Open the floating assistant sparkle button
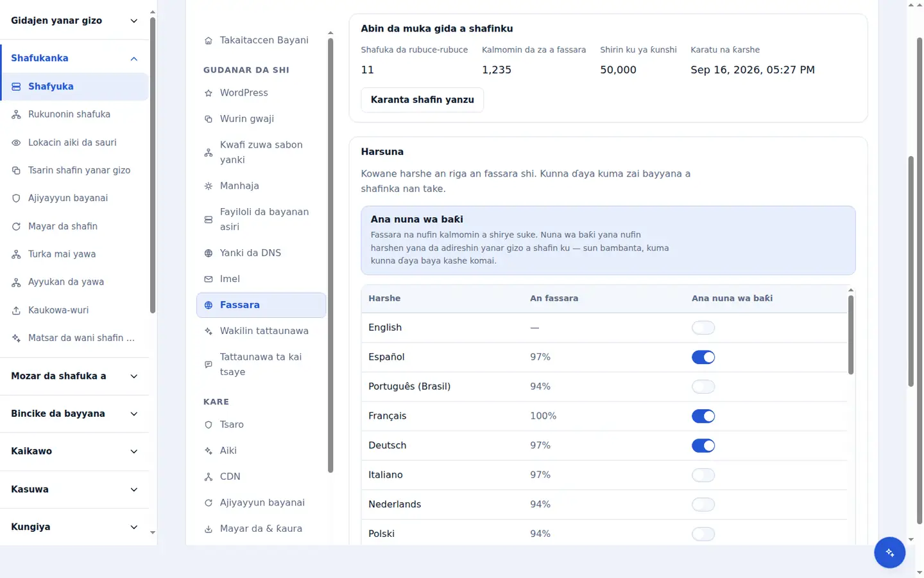The height and width of the screenshot is (578, 924). [889, 553]
